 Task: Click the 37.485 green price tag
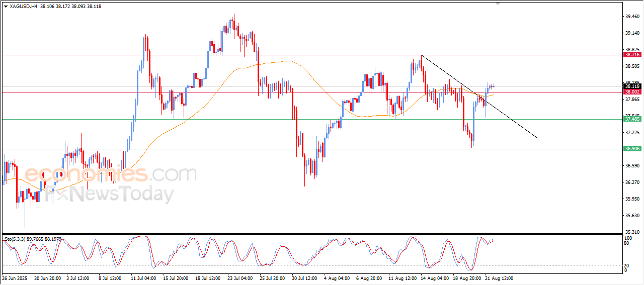pos(632,119)
